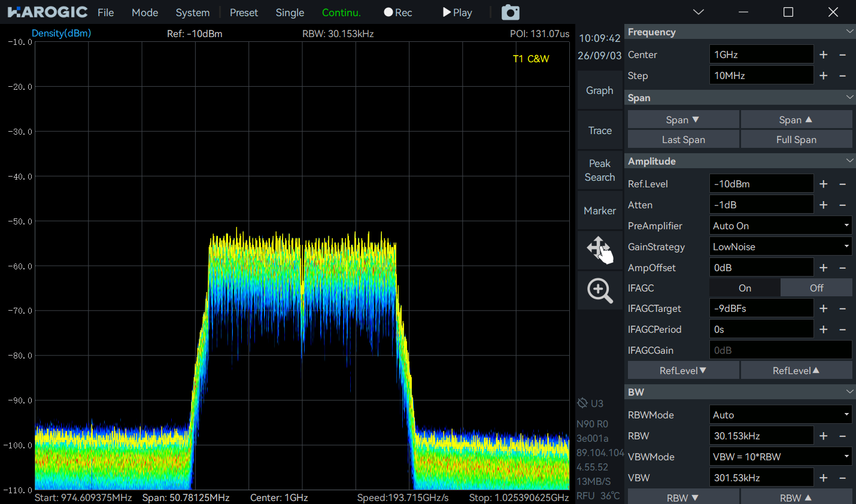Viewport: 856px width, 504px height.
Task: Open the Marker side tab
Action: pyautogui.click(x=600, y=211)
